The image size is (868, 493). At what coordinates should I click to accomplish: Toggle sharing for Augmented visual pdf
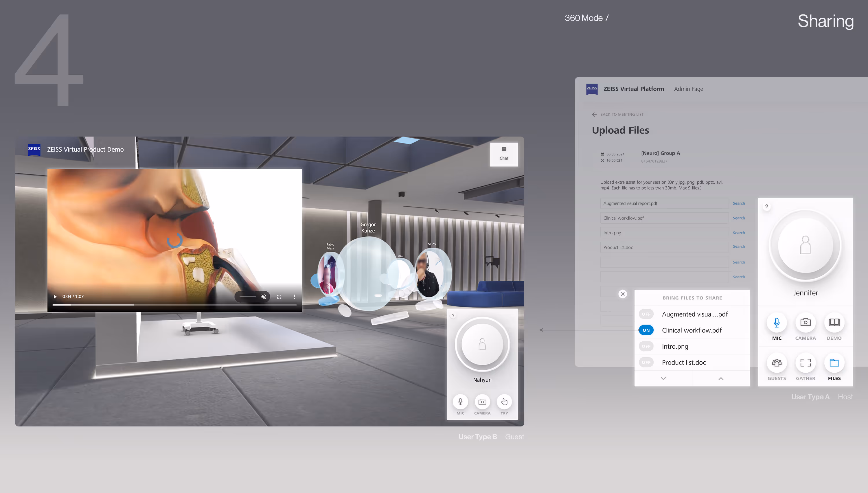pyautogui.click(x=646, y=314)
